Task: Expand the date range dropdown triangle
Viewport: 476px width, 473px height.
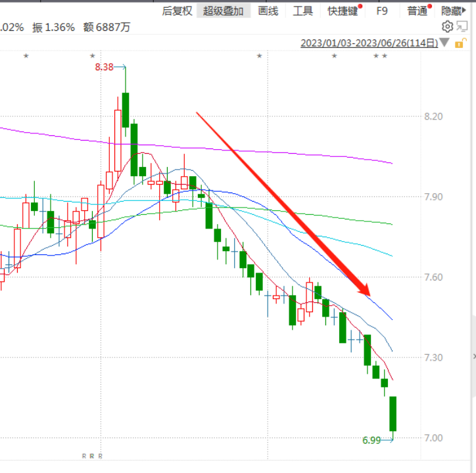Action: coord(444,43)
